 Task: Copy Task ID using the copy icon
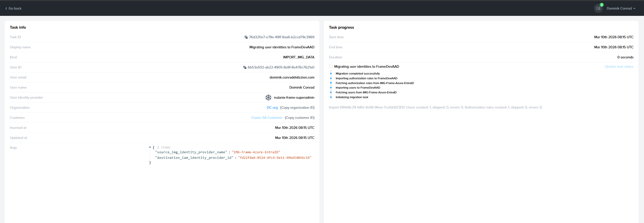coord(246,37)
